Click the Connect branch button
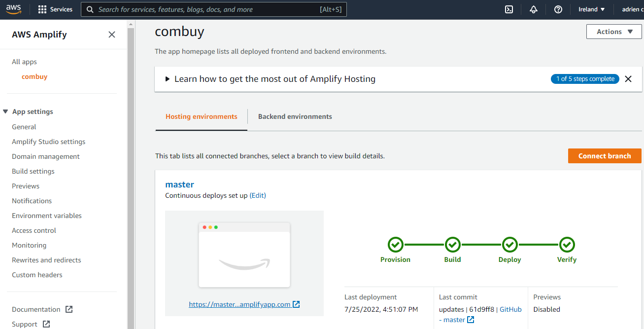 pos(605,156)
